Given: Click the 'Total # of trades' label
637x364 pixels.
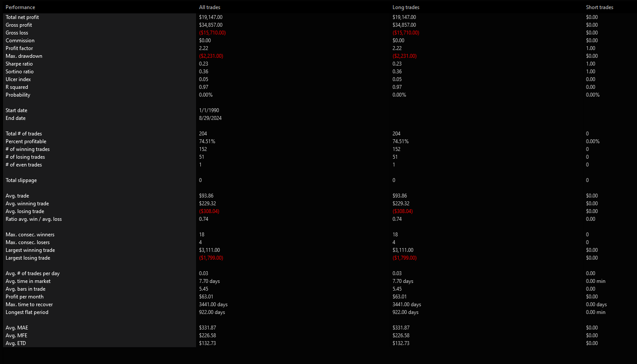Looking at the screenshot, I should (x=24, y=134).
